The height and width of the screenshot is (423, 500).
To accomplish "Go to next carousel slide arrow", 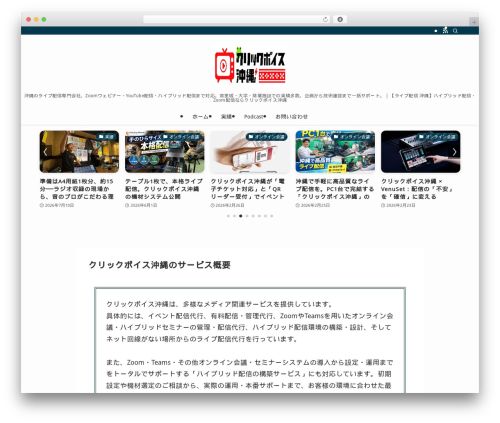I will click(x=454, y=152).
